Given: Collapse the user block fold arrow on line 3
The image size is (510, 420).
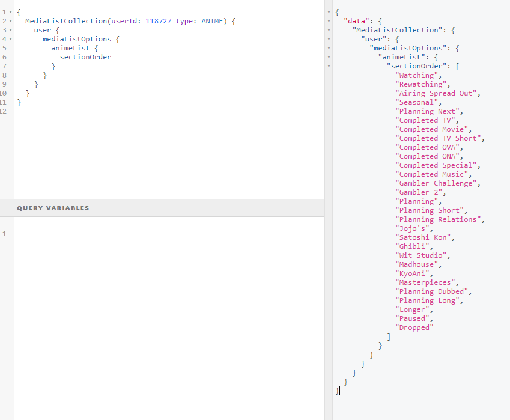Looking at the screenshot, I should [x=10, y=30].
